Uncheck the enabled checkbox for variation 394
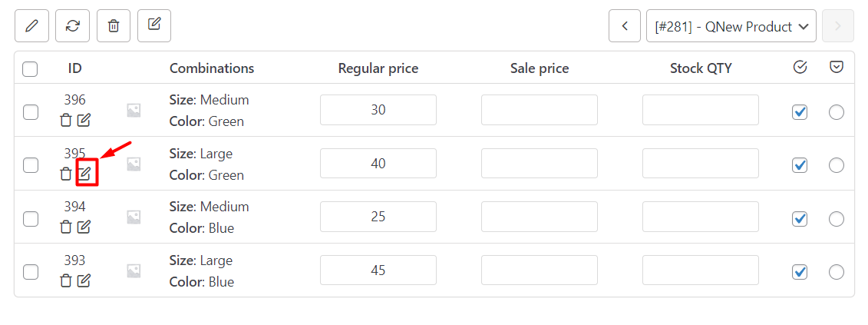Viewport: 868px width, 325px height. 800,219
